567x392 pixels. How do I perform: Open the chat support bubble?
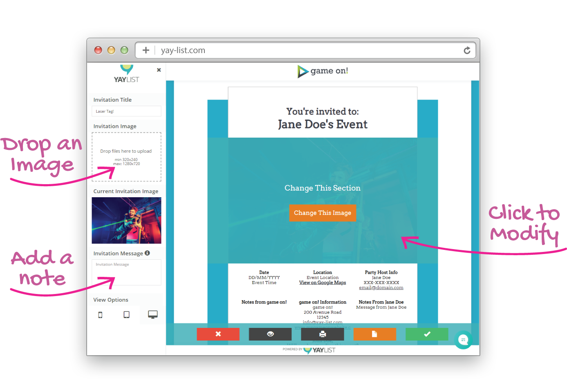pyautogui.click(x=463, y=340)
